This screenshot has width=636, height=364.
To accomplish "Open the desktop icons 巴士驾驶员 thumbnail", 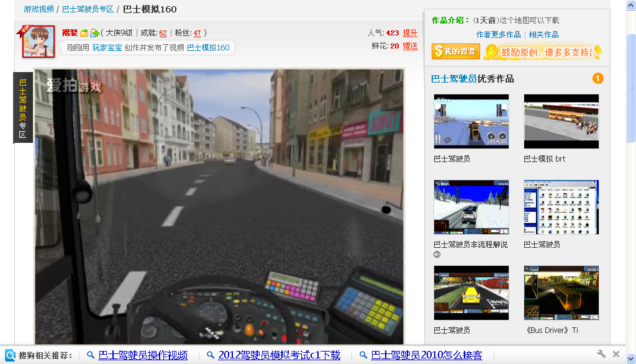I will click(x=561, y=207).
